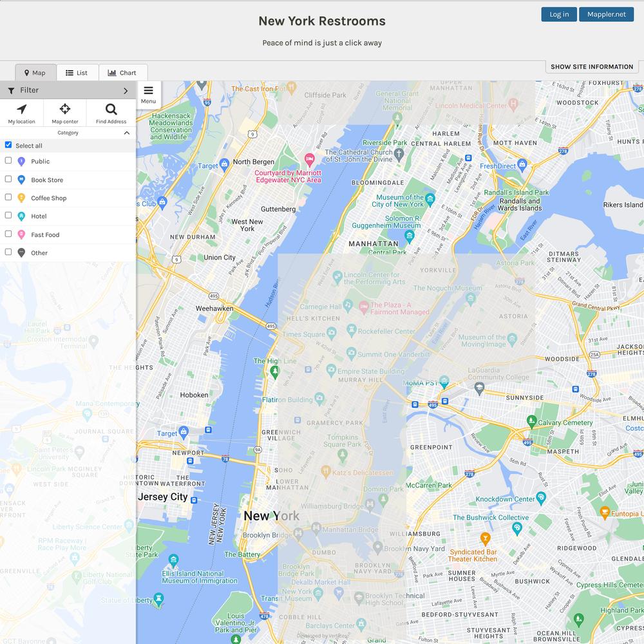This screenshot has height=644, width=644.
Task: Click the Log in button
Action: tap(559, 14)
